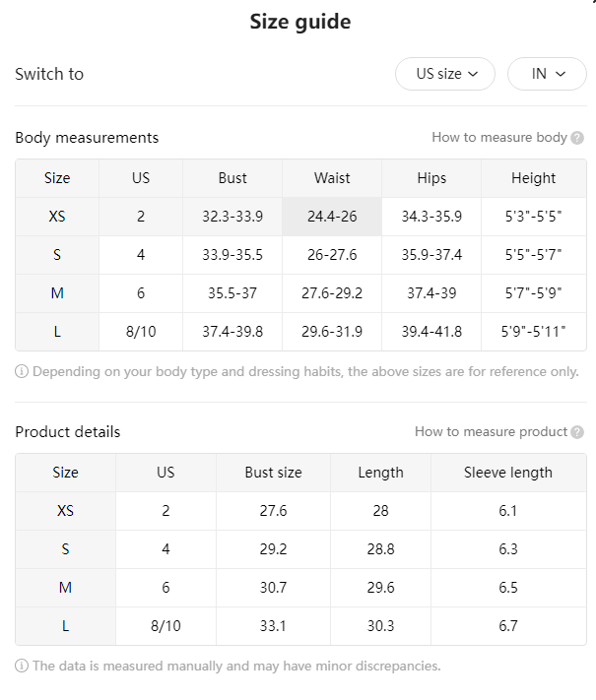Select the Sleeve length 6.7 cell
Image resolution: width=596 pixels, height=700 pixels.
pyautogui.click(x=508, y=626)
